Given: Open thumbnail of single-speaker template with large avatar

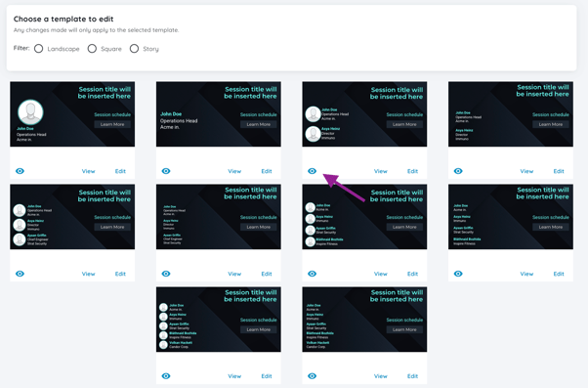Looking at the screenshot, I should (x=72, y=114).
